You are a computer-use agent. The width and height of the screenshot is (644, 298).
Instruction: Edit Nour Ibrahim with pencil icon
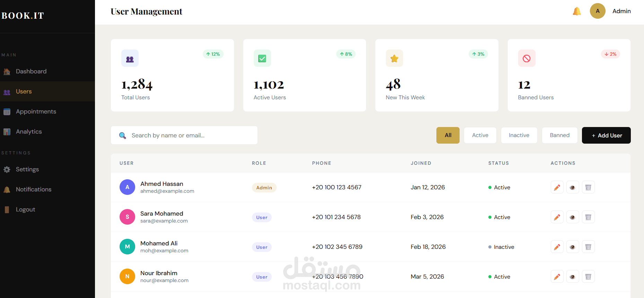[x=557, y=277]
